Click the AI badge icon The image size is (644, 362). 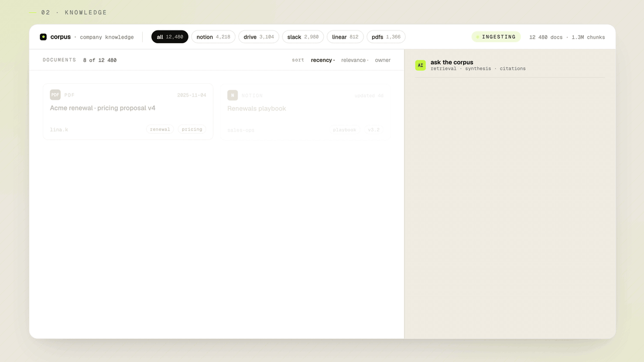(x=420, y=65)
